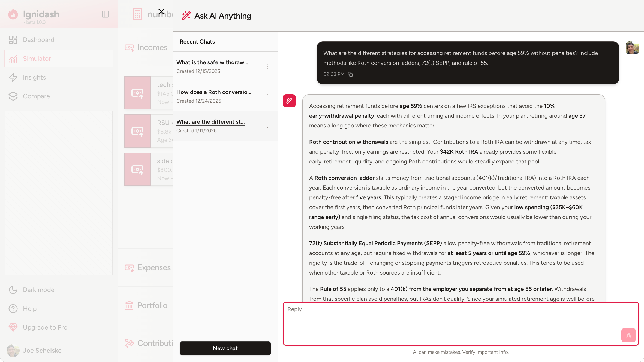The width and height of the screenshot is (644, 362).
Task: Click the copy icon beside 02:03 PM
Action: 350,74
